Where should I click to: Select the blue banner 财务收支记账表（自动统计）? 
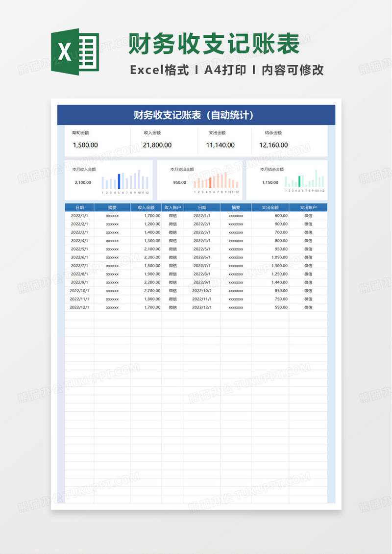[x=196, y=115]
